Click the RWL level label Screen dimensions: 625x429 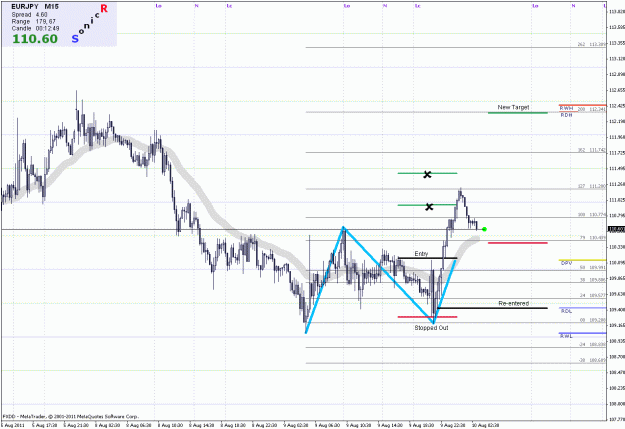(566, 336)
